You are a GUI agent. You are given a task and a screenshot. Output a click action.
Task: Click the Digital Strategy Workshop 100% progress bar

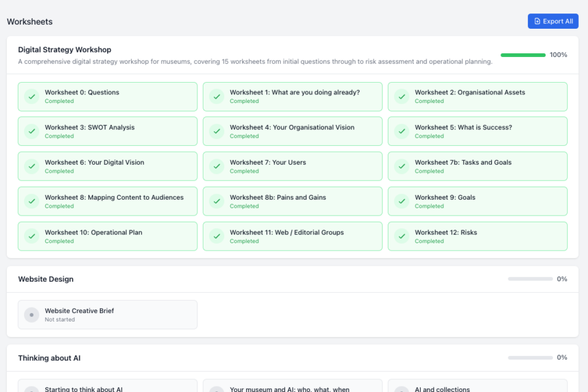pos(522,55)
